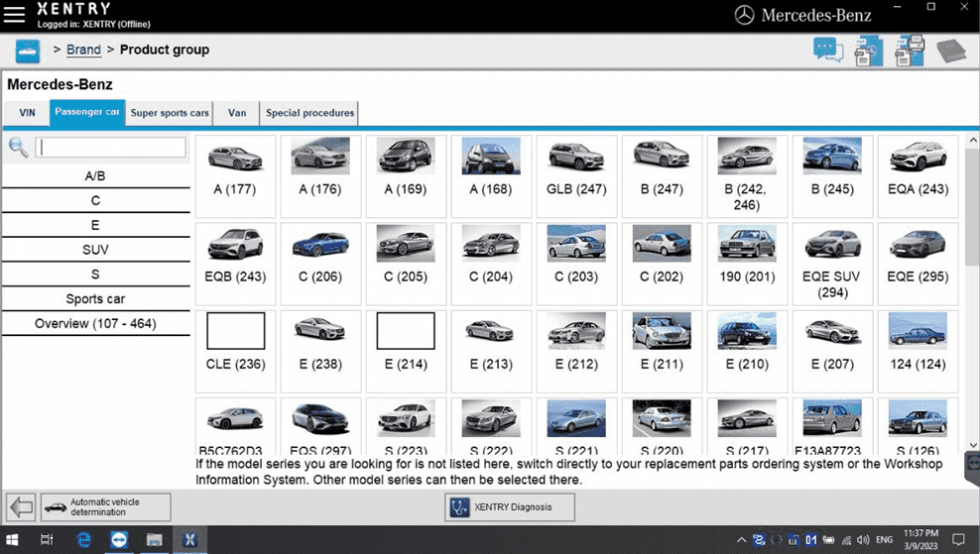Select the EQE SUV (294) model tile

(x=832, y=264)
